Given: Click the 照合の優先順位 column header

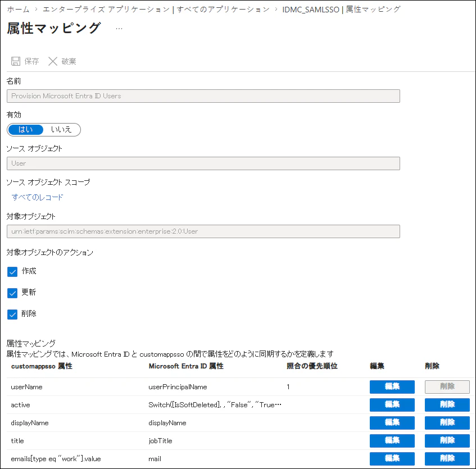Looking at the screenshot, I should (312, 366).
